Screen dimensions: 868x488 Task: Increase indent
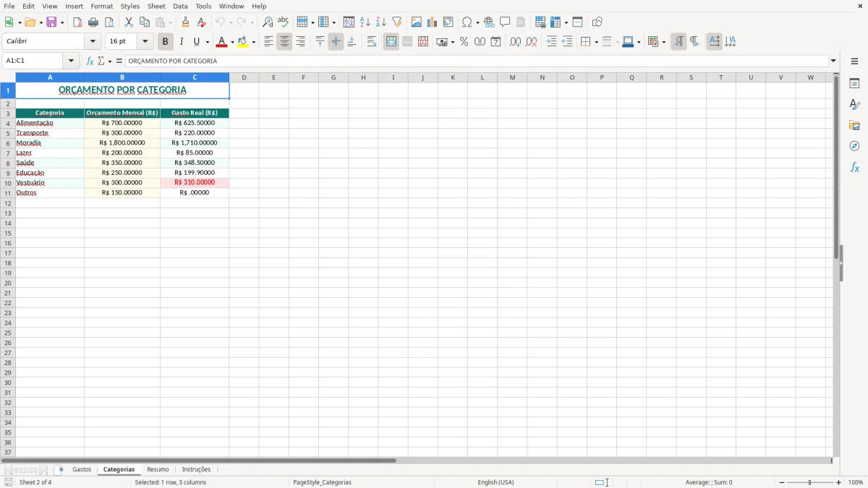[551, 42]
